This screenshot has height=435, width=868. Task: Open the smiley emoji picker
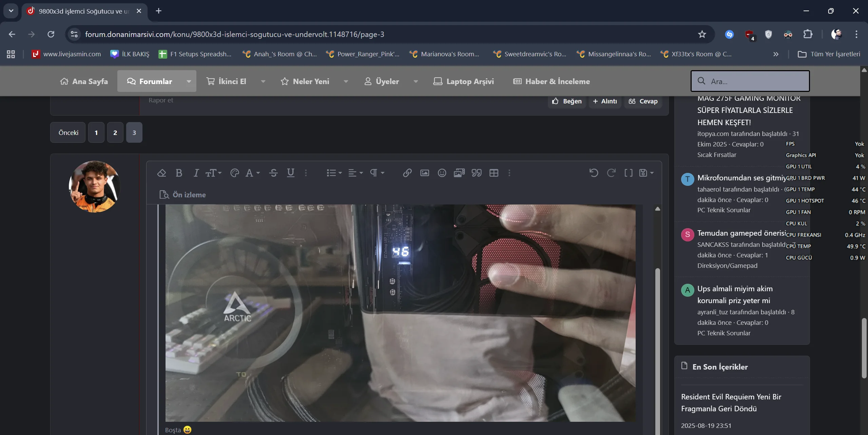point(442,173)
